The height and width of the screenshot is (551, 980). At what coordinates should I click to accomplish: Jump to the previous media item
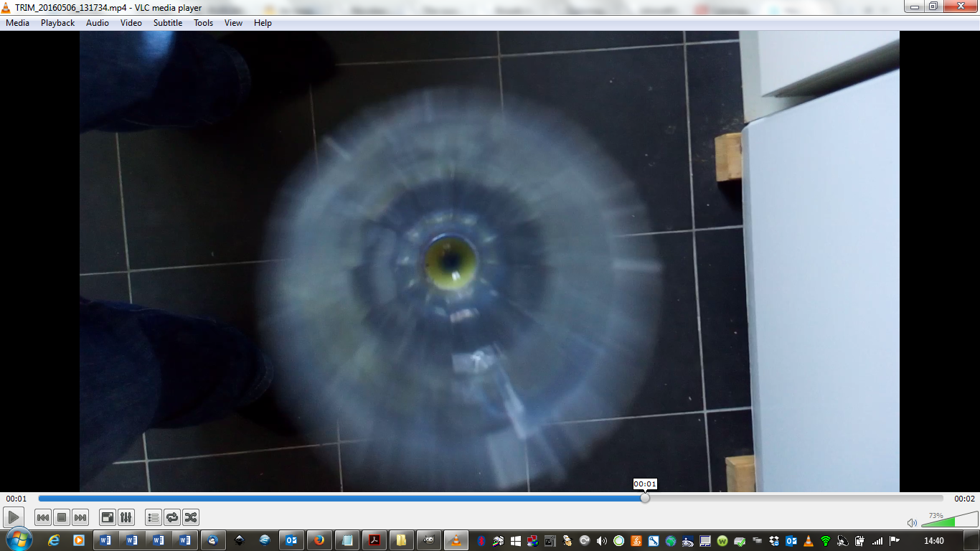(x=43, y=517)
